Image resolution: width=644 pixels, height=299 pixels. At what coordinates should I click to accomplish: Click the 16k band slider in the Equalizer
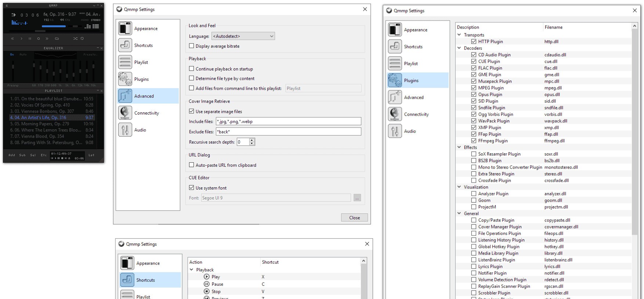tap(93, 71)
